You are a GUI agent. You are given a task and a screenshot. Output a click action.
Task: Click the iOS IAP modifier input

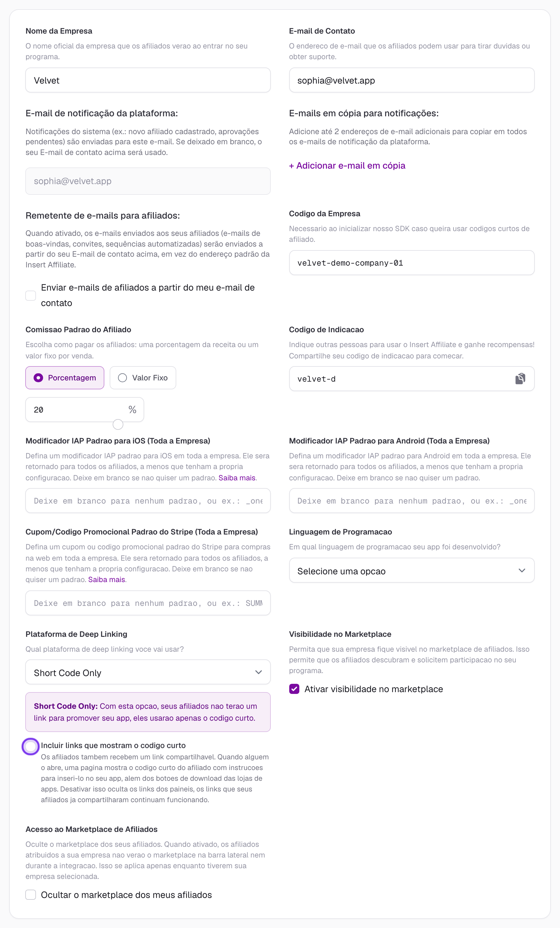click(148, 501)
